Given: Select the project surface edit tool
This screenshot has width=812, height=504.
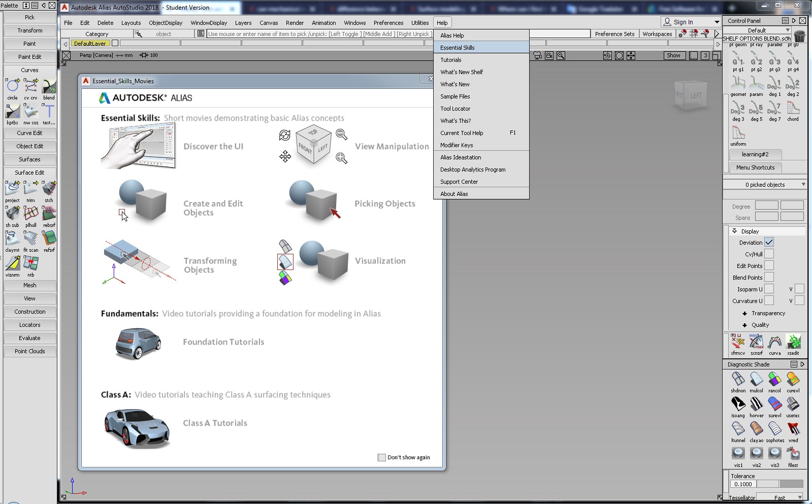Looking at the screenshot, I should pos(12,188).
